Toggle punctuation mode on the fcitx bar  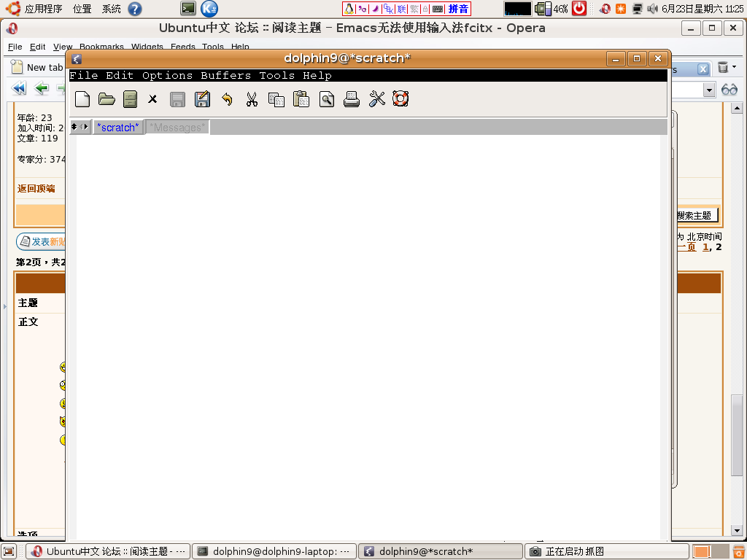(363, 9)
